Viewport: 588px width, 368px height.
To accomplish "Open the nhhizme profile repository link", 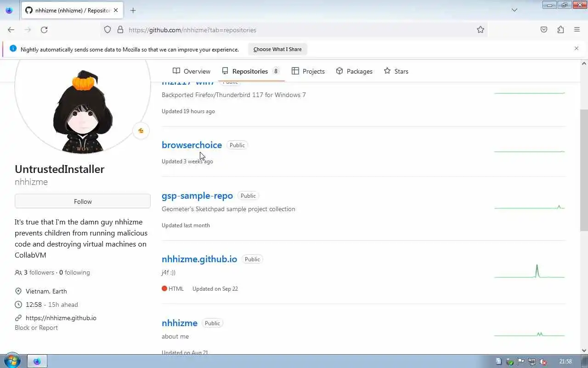I will click(x=180, y=323).
